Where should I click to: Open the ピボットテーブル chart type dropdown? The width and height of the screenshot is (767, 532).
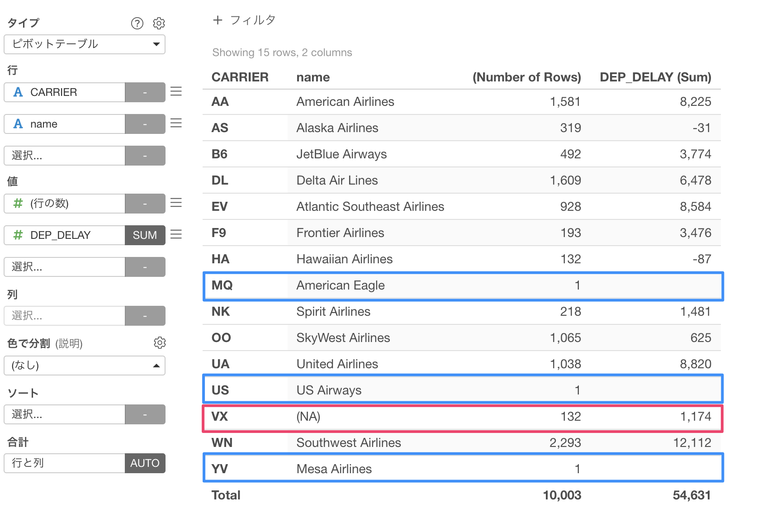click(x=85, y=44)
